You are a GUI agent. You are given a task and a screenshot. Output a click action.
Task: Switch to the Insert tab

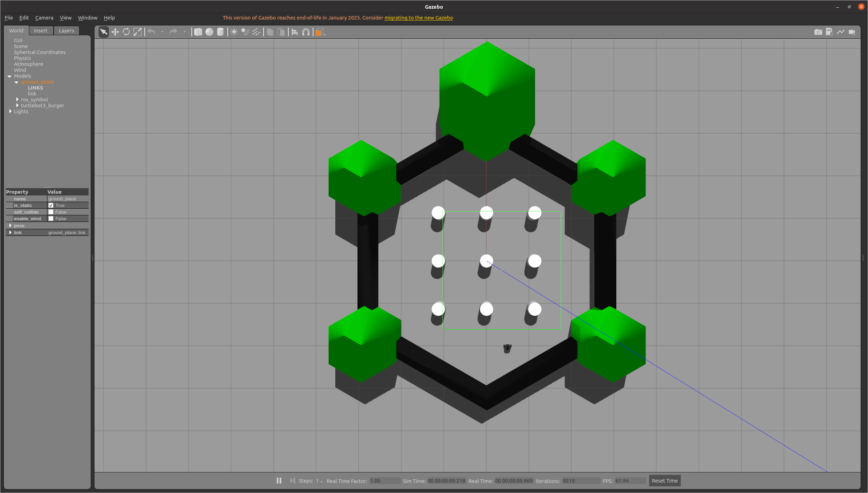40,31
